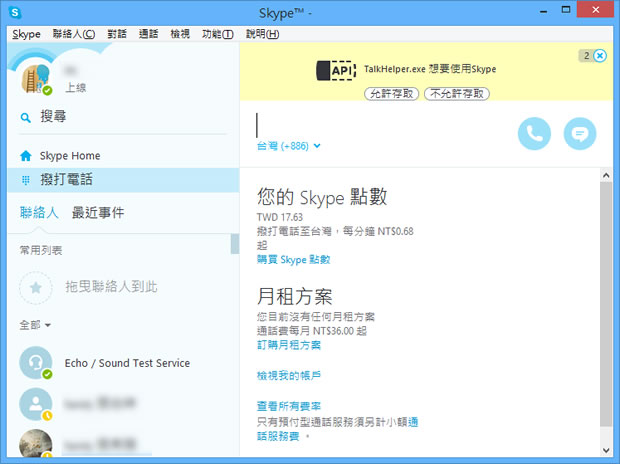Click the 搜尋 search field

pos(123,117)
